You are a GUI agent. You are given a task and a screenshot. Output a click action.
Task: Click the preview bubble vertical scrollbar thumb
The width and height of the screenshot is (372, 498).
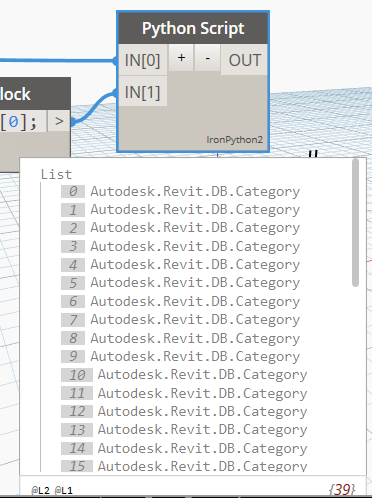point(356,223)
